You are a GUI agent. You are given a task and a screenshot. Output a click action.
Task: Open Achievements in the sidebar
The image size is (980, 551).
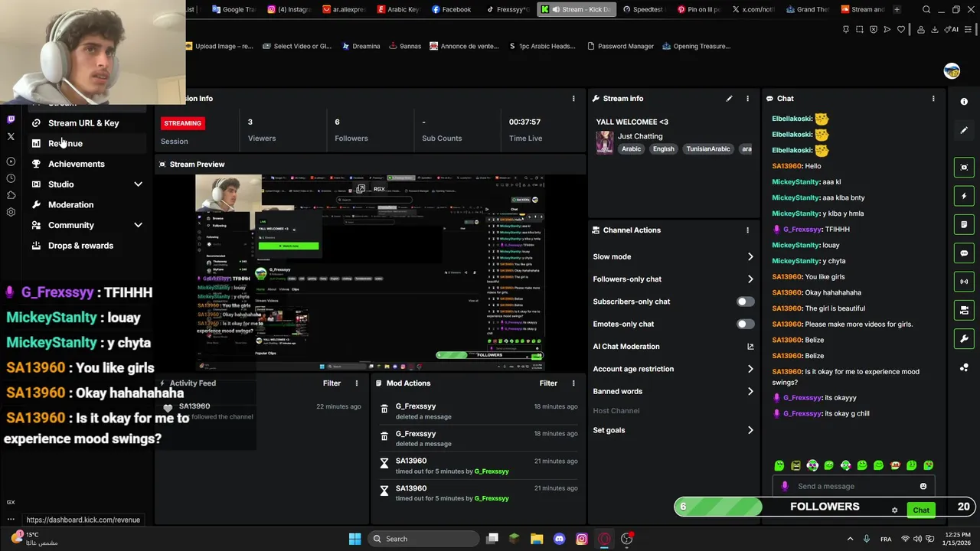76,164
